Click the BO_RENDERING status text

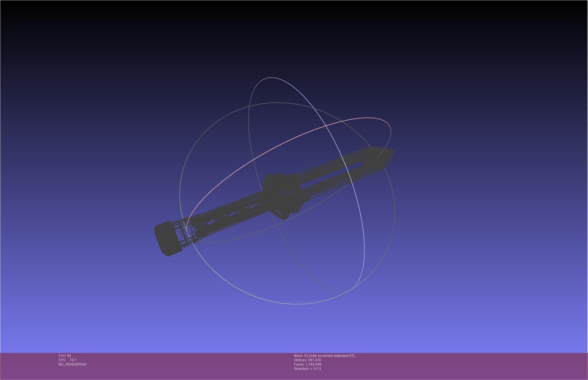pos(72,364)
